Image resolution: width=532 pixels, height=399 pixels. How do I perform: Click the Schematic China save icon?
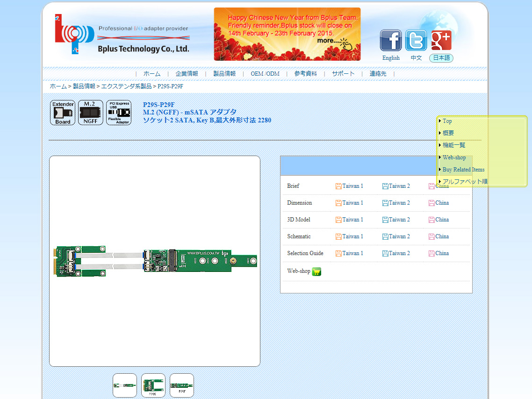pos(431,236)
